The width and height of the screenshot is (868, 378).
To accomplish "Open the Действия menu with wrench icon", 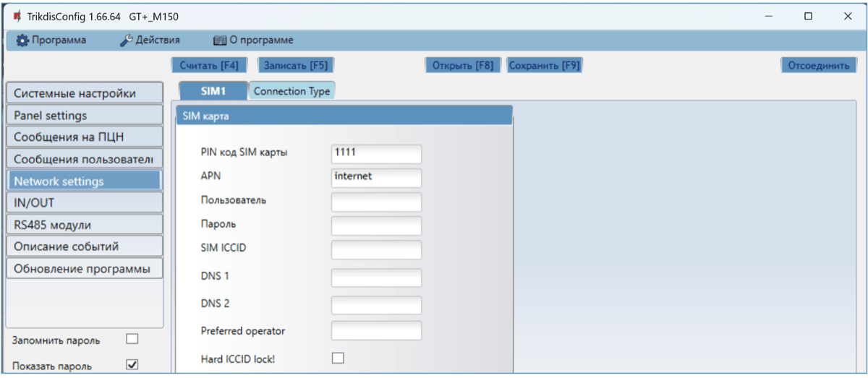I will [150, 40].
